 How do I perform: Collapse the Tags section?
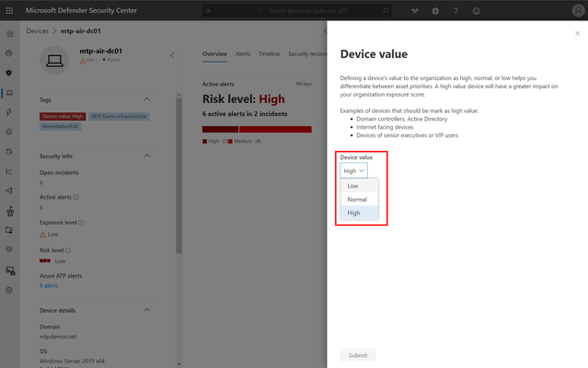point(146,99)
